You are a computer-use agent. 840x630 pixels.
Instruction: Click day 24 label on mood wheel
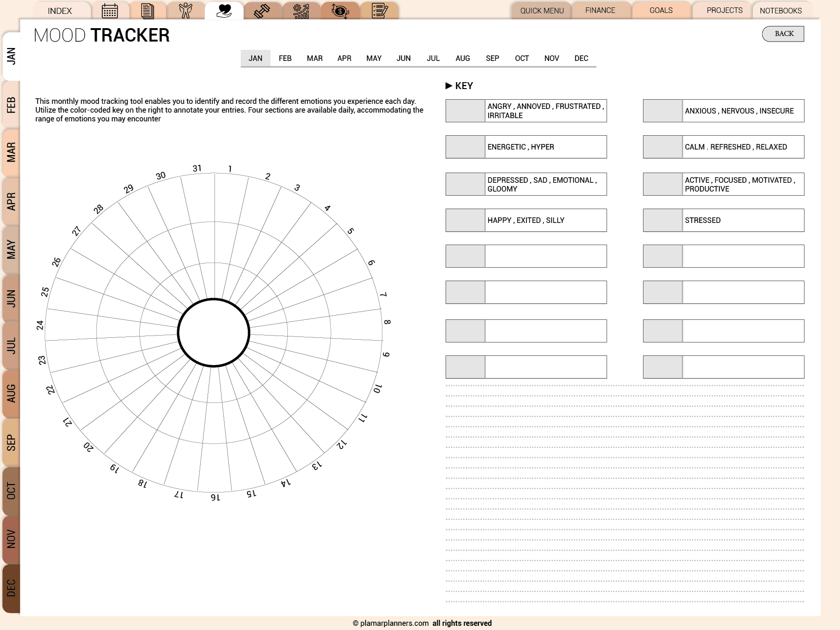40,325
